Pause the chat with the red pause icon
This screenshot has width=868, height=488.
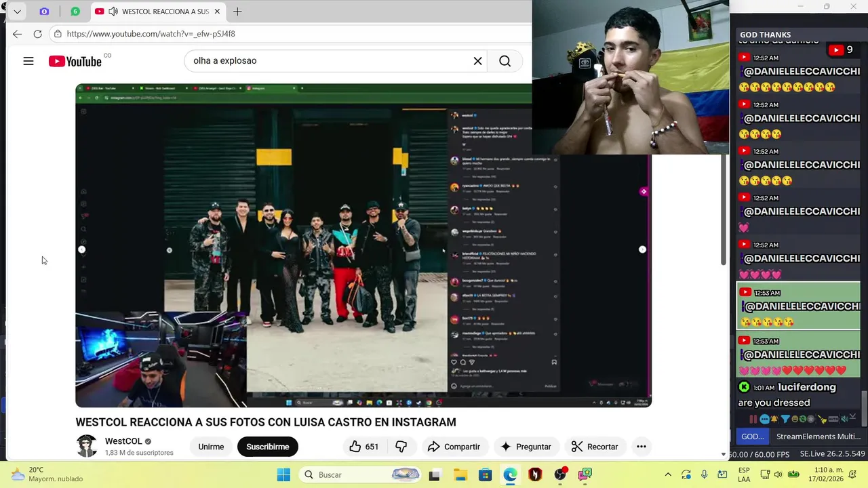(x=753, y=420)
